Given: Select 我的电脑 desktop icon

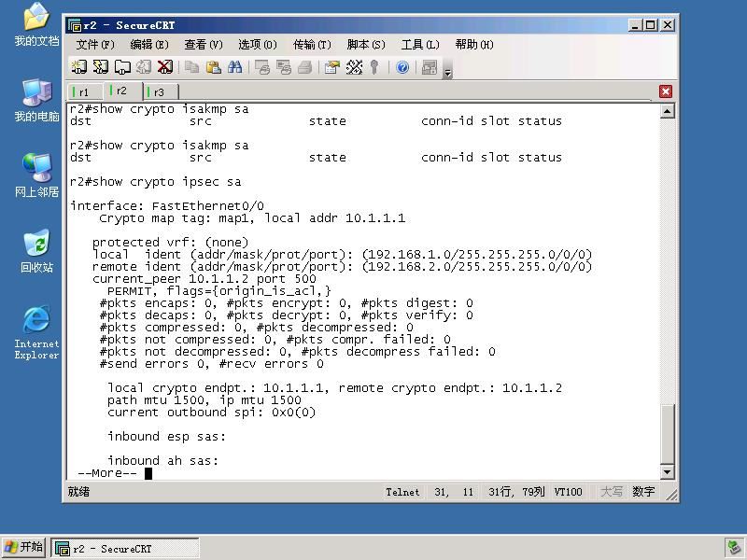Looking at the screenshot, I should (36, 101).
